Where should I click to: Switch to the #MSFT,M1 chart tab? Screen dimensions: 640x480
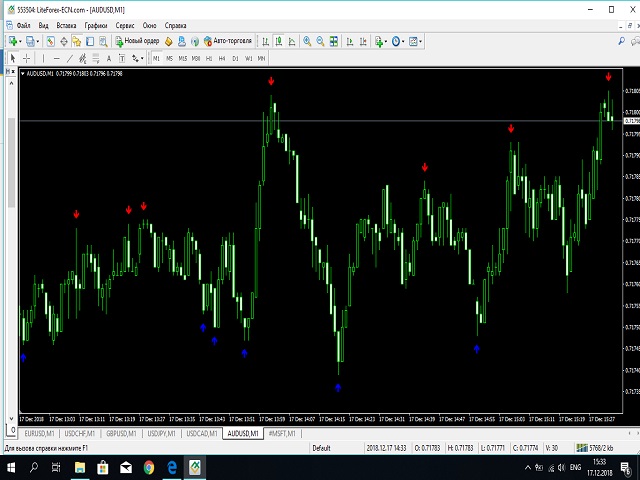pos(282,433)
